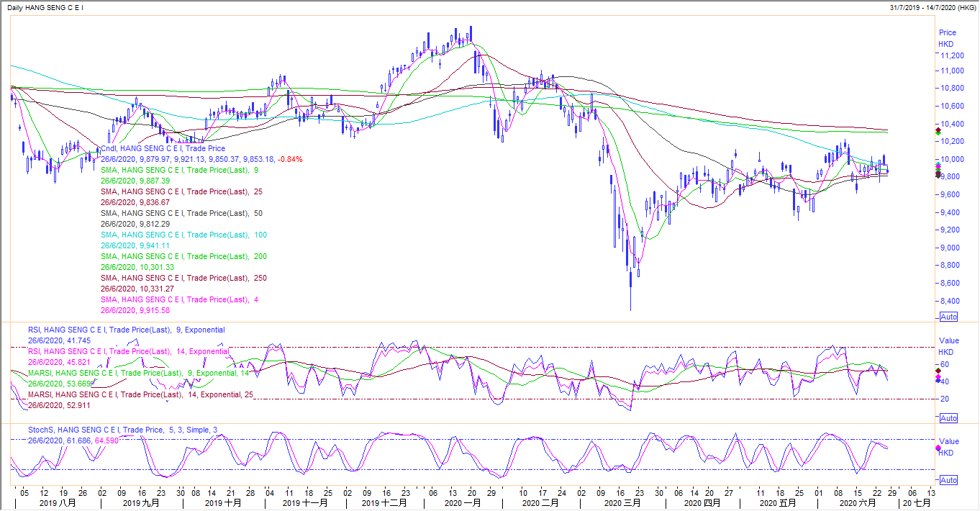The image size is (980, 511).
Task: Select the SMA 50 legend label
Action: 181,213
